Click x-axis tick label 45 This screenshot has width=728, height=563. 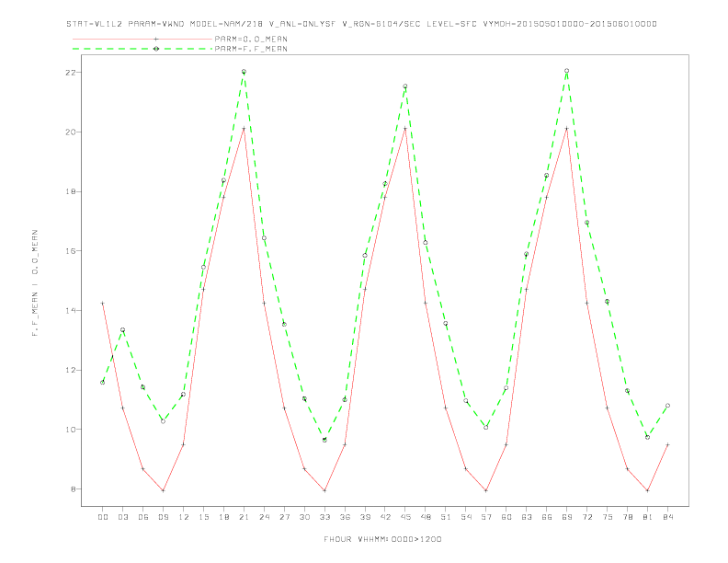[x=405, y=517]
